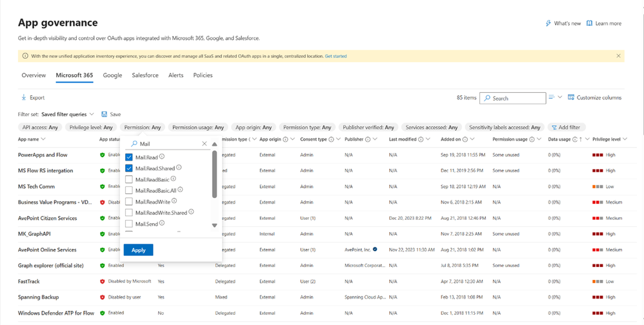This screenshot has width=644, height=325.
Task: Check the Mail.ReadWrite checkbox
Action: point(129,201)
